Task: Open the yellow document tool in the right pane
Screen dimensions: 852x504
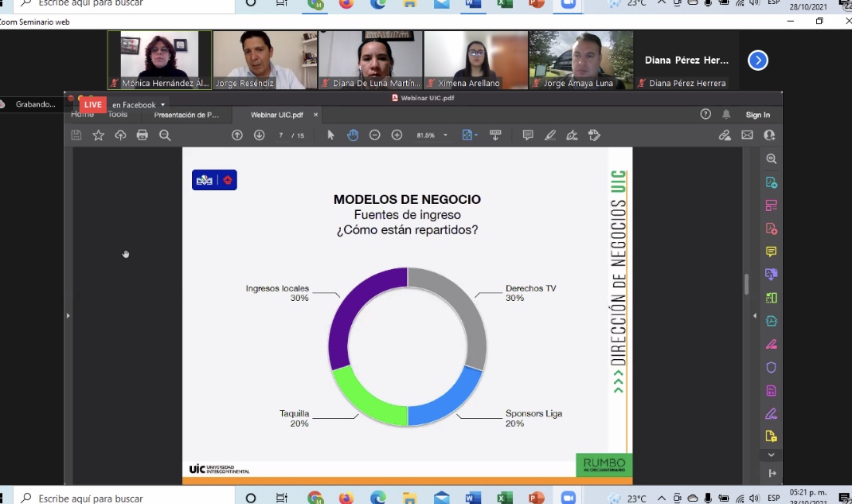Action: click(x=771, y=436)
